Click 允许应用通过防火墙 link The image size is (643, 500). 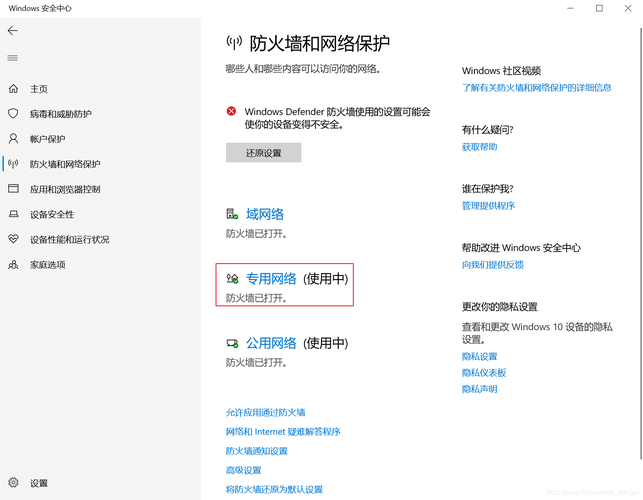[266, 412]
